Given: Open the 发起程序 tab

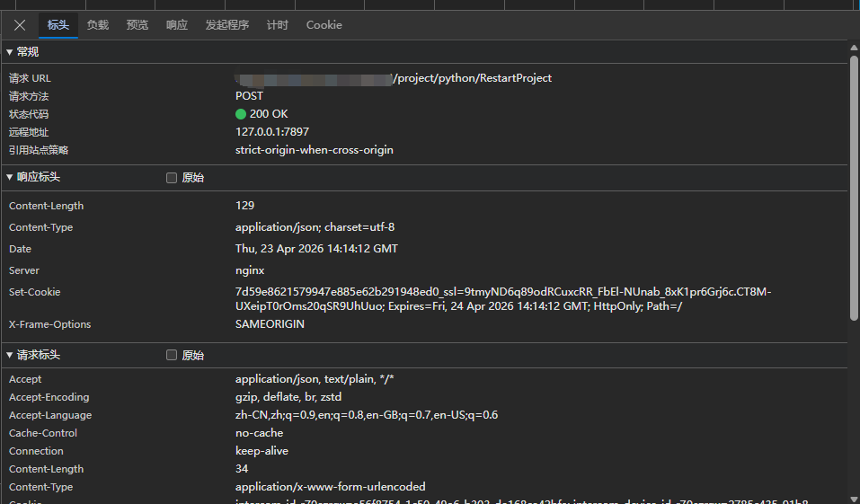Looking at the screenshot, I should [x=226, y=25].
